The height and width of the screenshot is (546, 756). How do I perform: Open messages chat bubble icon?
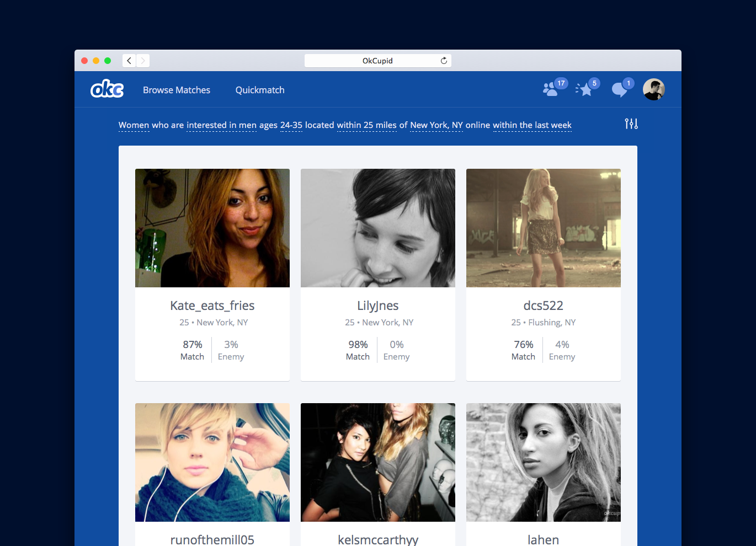click(622, 88)
